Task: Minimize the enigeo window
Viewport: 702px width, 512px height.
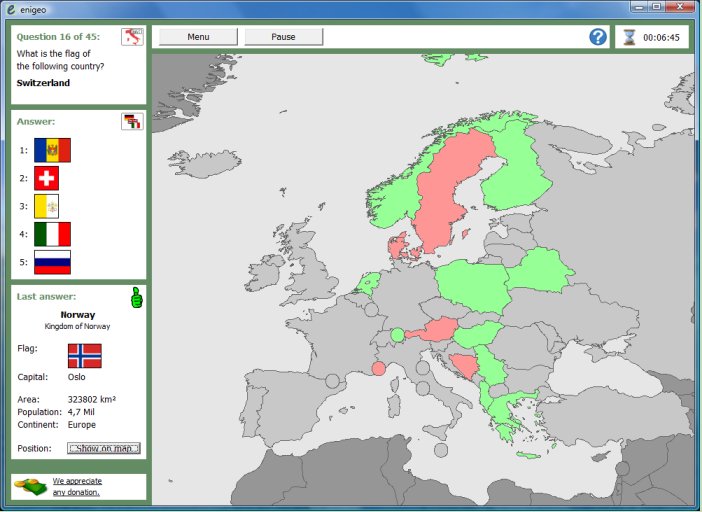Action: (639, 7)
